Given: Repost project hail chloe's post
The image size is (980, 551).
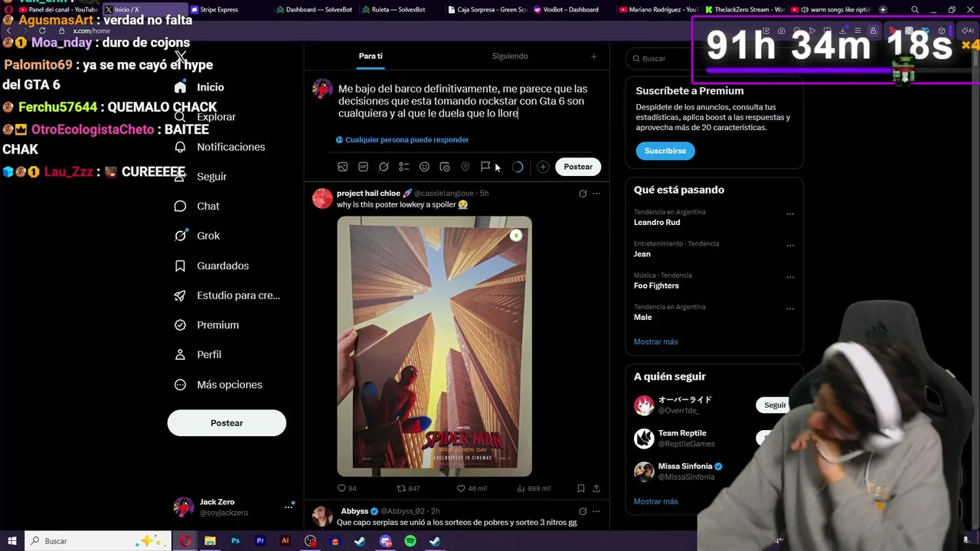Looking at the screenshot, I should click(x=408, y=488).
